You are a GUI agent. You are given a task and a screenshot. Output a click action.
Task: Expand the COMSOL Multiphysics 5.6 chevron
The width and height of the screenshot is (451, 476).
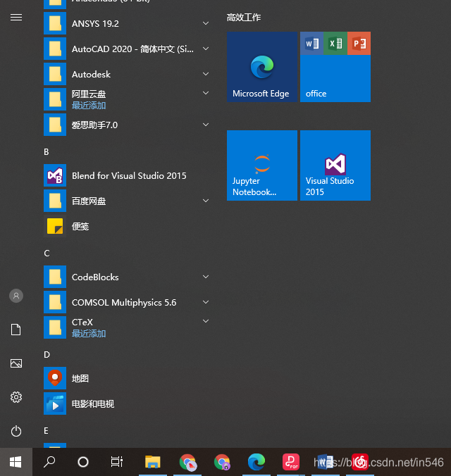coord(206,302)
